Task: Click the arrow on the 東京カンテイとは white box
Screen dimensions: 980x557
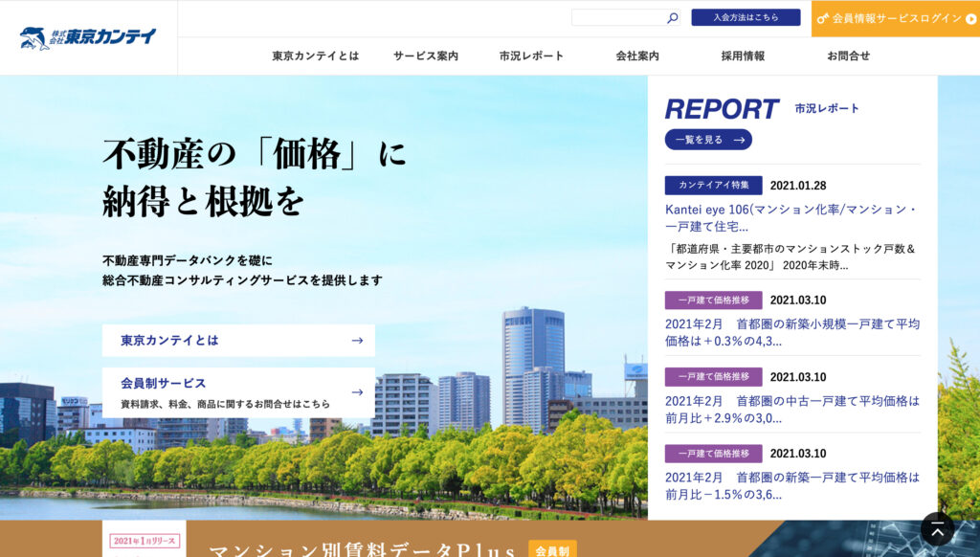Action: point(357,340)
